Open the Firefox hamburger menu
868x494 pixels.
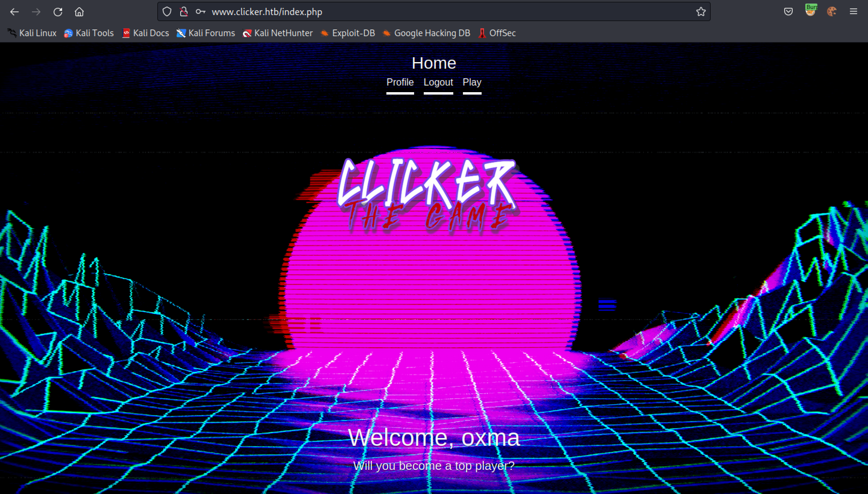[854, 12]
